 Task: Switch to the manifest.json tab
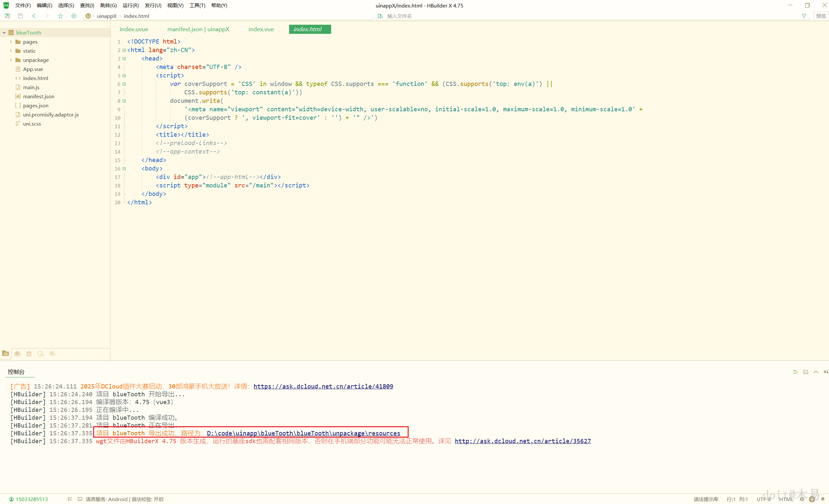[198, 29]
